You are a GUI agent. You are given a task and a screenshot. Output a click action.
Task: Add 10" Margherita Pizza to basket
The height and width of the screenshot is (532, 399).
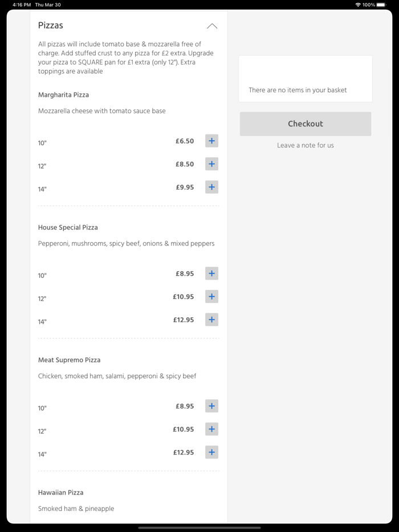coord(211,141)
